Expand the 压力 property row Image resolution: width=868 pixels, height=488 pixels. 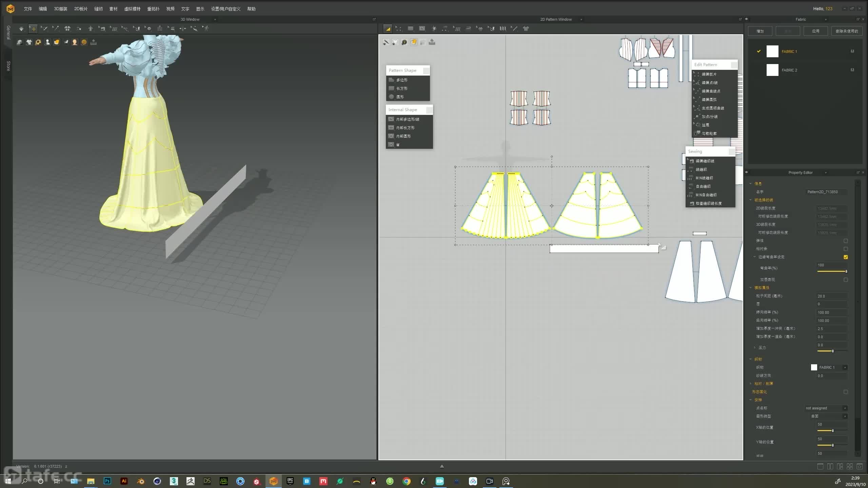[755, 347]
